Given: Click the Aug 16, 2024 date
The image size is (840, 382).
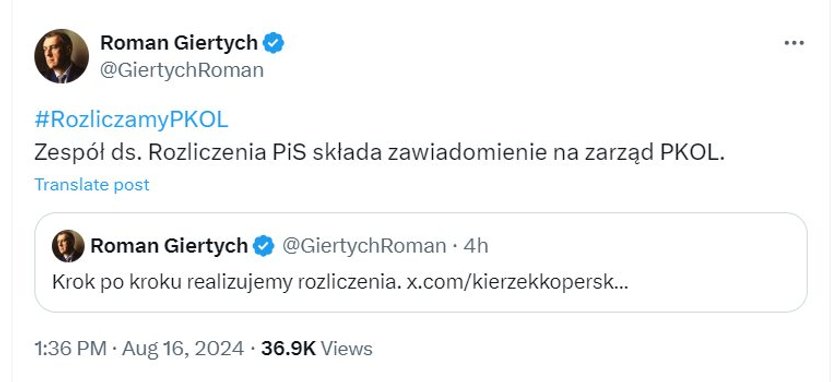Looking at the screenshot, I should pos(183,349).
